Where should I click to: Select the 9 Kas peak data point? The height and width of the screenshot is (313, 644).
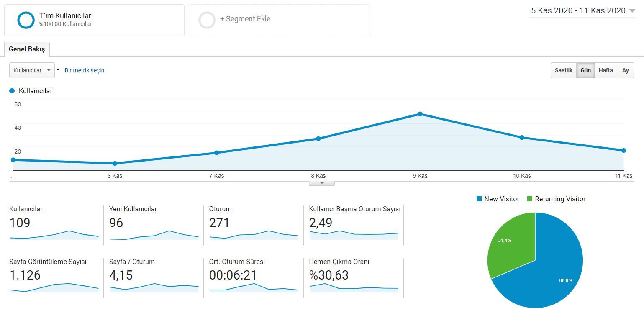pyautogui.click(x=420, y=114)
